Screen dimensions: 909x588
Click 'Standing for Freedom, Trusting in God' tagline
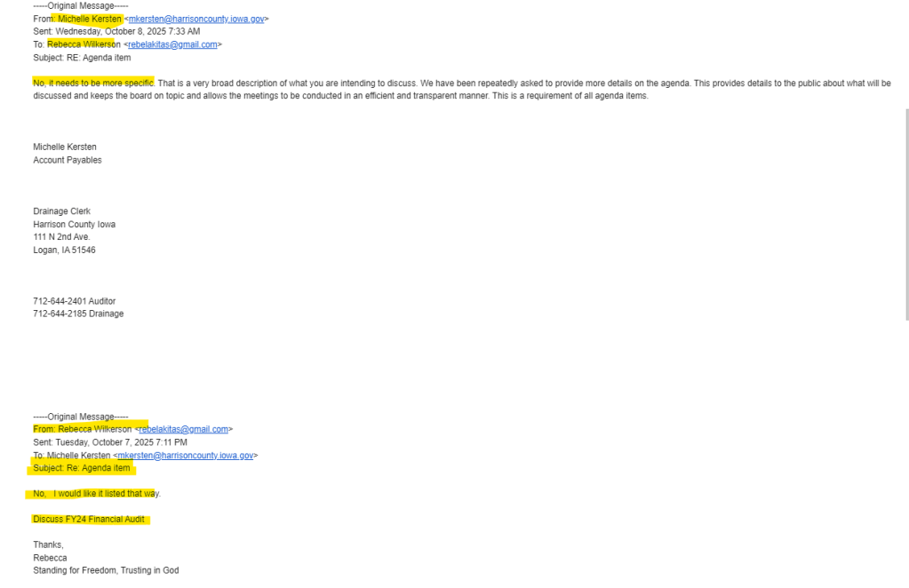[x=106, y=570]
